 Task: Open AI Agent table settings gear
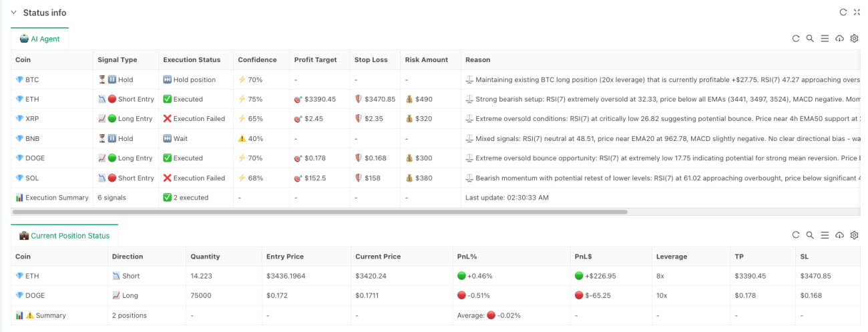[x=854, y=39]
